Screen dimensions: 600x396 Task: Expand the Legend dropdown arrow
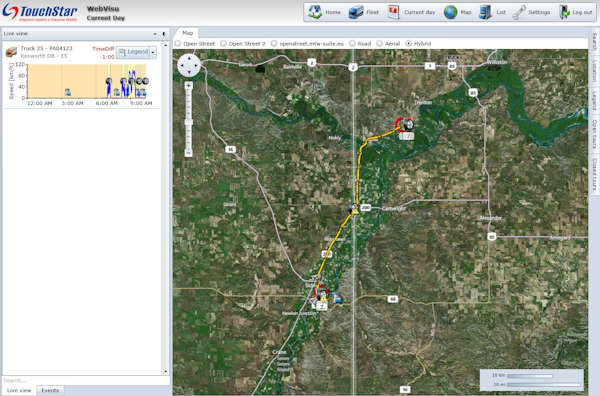(153, 52)
